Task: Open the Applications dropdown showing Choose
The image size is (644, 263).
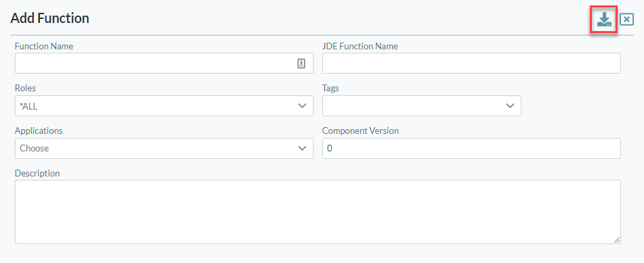Action: click(164, 148)
